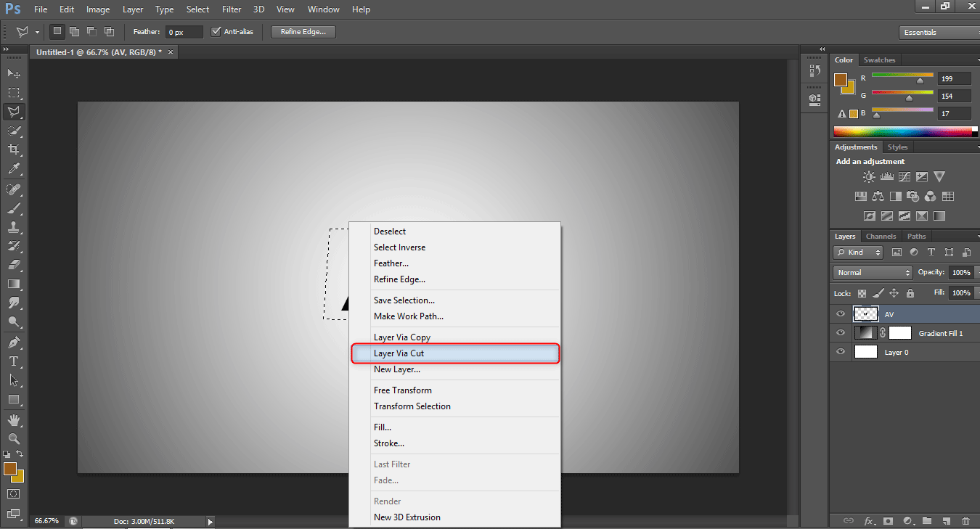Select the Move tool
The image size is (980, 529).
(14, 74)
